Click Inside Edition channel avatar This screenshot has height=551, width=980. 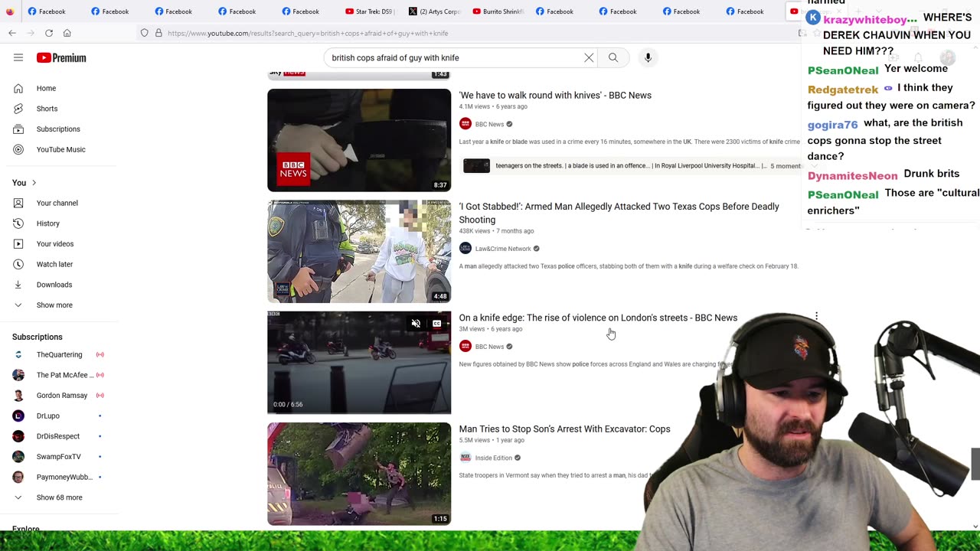pyautogui.click(x=465, y=458)
